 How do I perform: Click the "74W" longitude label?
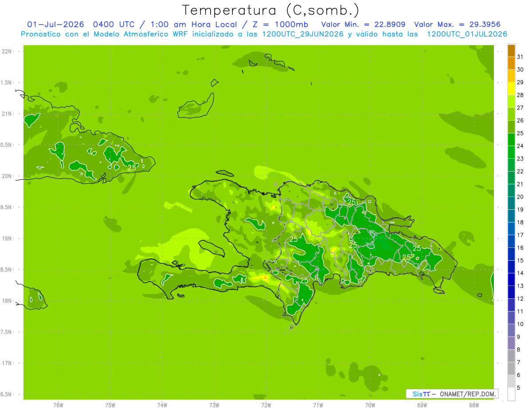point(162,405)
